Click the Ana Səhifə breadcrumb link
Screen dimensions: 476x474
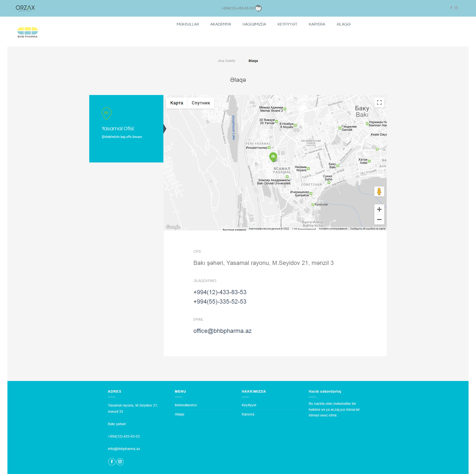(226, 61)
